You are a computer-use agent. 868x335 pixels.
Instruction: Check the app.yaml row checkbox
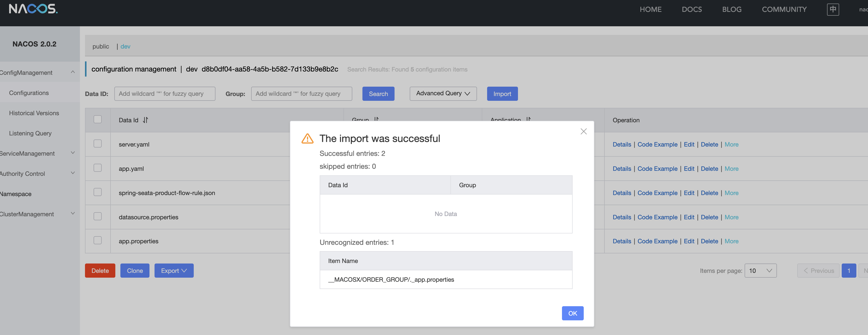point(97,168)
